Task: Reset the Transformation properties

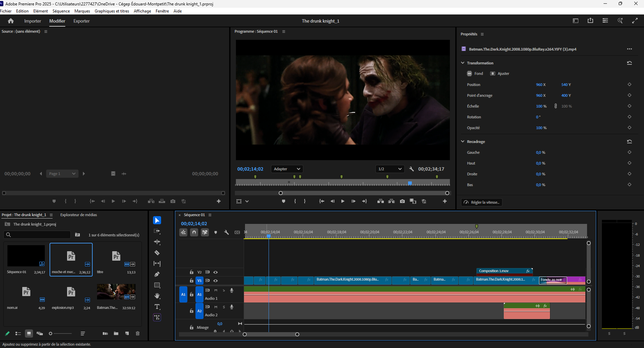Action: [629, 63]
